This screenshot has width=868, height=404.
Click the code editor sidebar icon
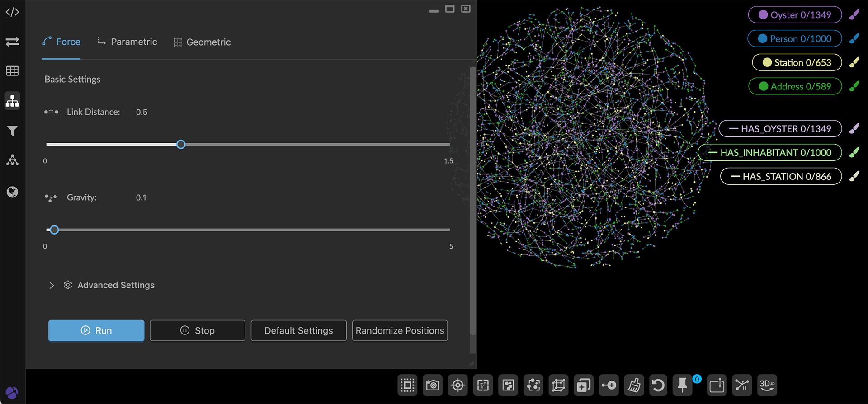[12, 12]
